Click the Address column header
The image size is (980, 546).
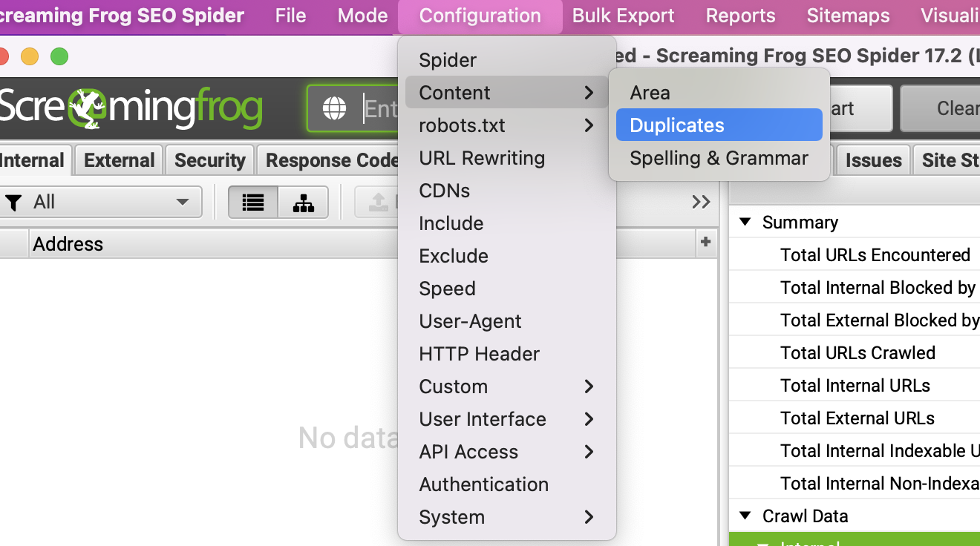[68, 244]
